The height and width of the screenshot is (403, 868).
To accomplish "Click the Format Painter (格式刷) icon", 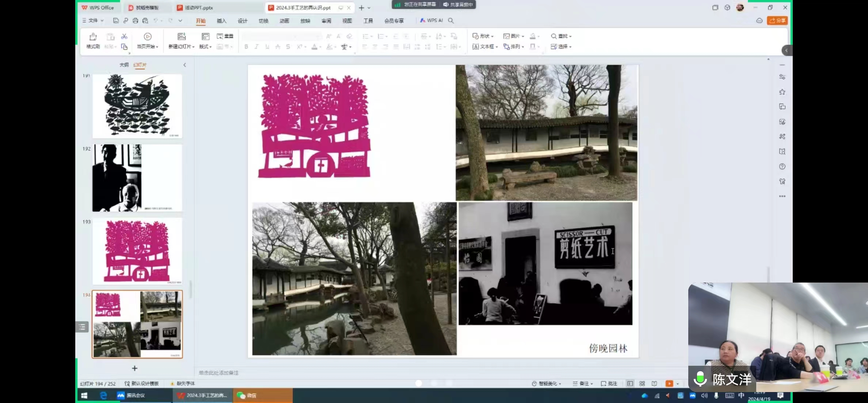I will pos(93,37).
